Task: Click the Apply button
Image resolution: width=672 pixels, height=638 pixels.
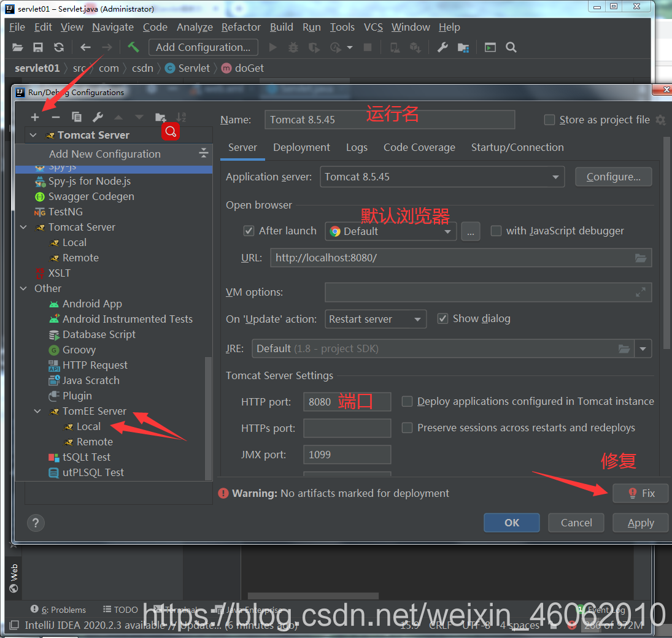Action: (x=640, y=523)
